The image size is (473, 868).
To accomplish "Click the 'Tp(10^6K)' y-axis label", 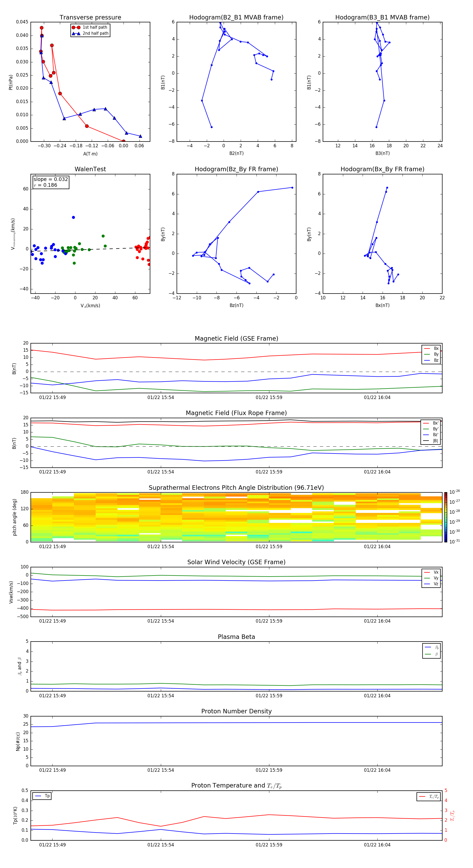I will pos(15,815).
